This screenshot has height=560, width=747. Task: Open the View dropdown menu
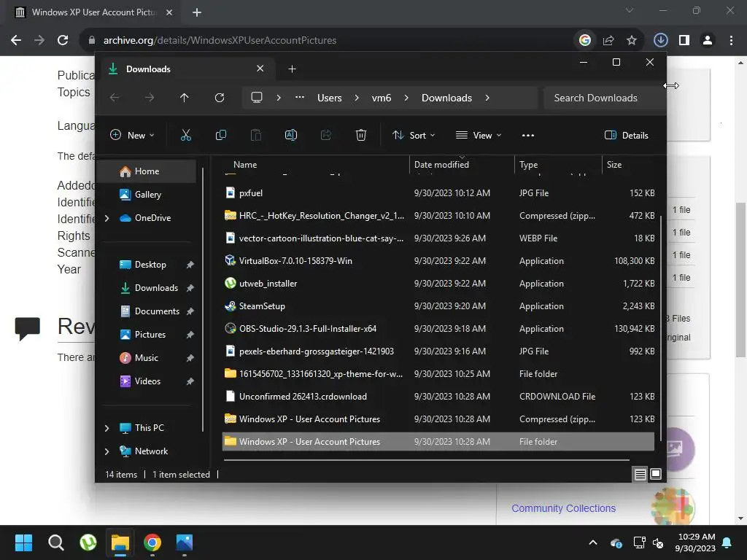[479, 135]
